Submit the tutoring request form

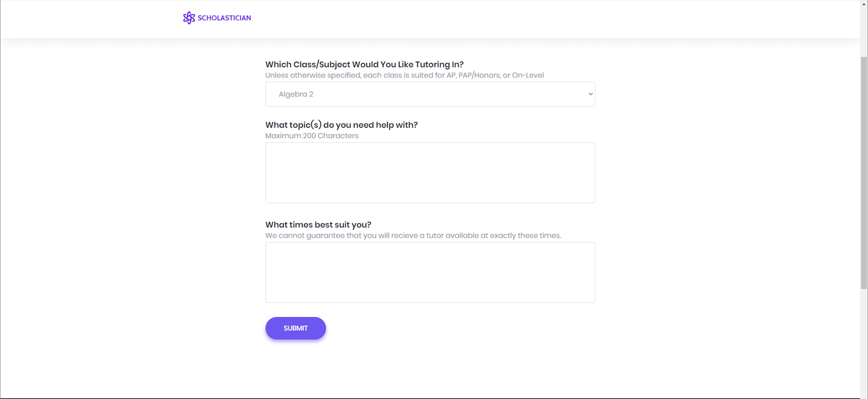(x=295, y=328)
